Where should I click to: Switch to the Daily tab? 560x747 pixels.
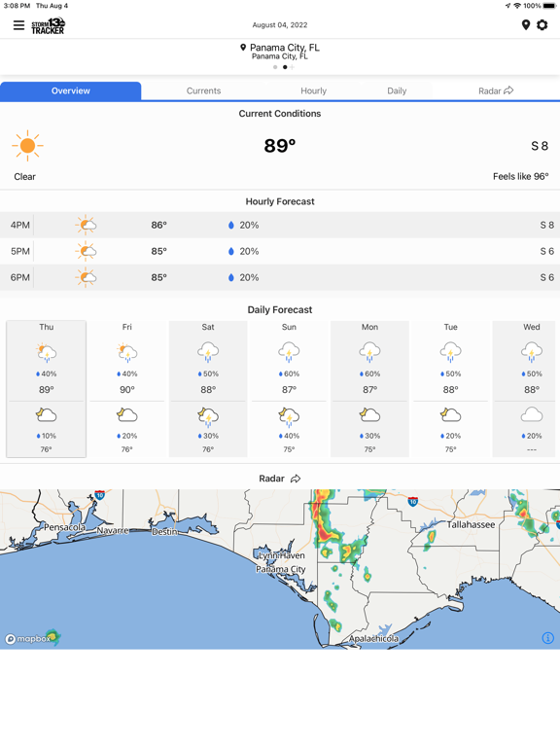point(397,91)
